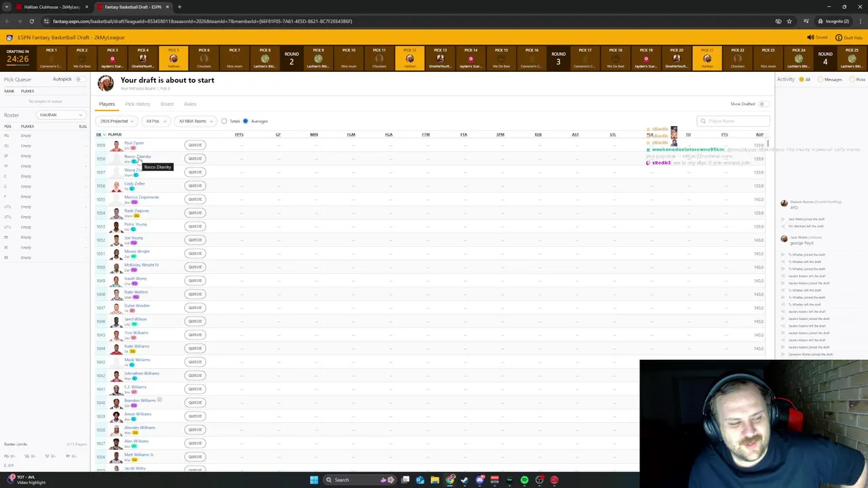Switch to the Players tab

pos(106,104)
